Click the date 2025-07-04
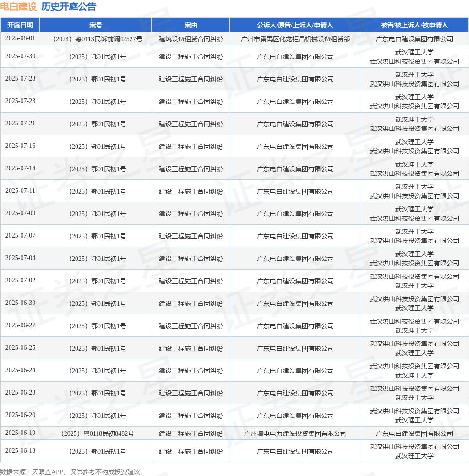469x476 pixels. click(20, 258)
